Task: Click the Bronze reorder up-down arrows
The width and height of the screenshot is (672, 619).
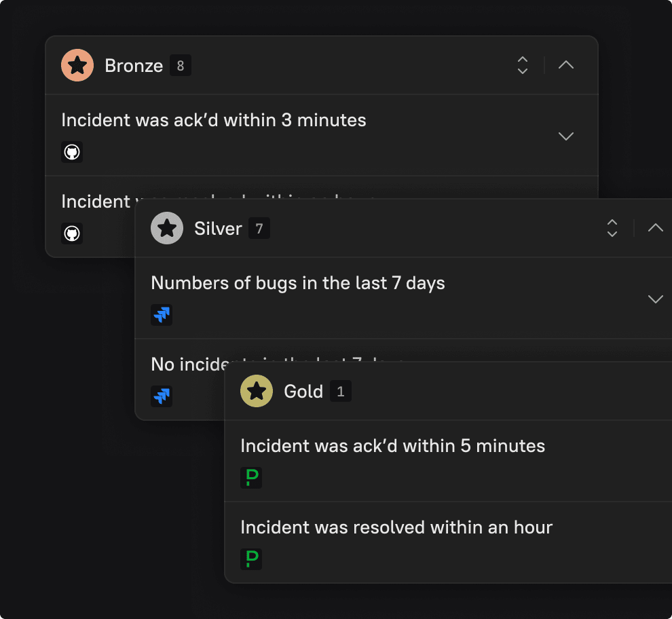Action: click(x=523, y=65)
